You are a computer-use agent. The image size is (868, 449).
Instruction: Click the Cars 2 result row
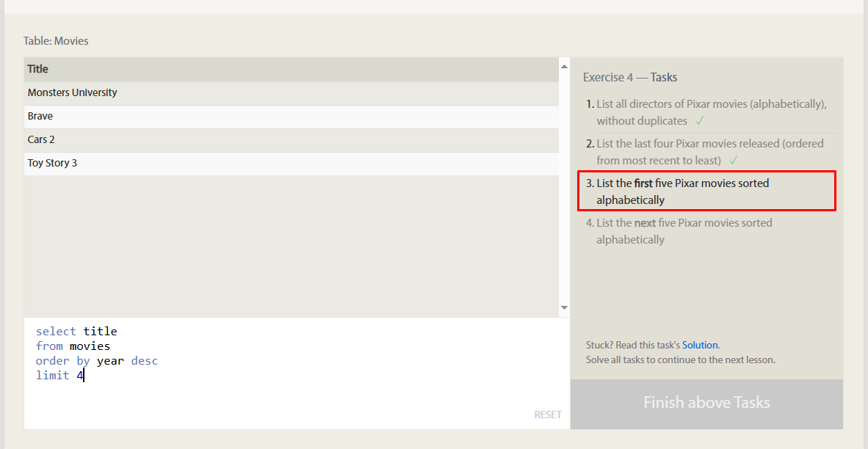pos(292,140)
